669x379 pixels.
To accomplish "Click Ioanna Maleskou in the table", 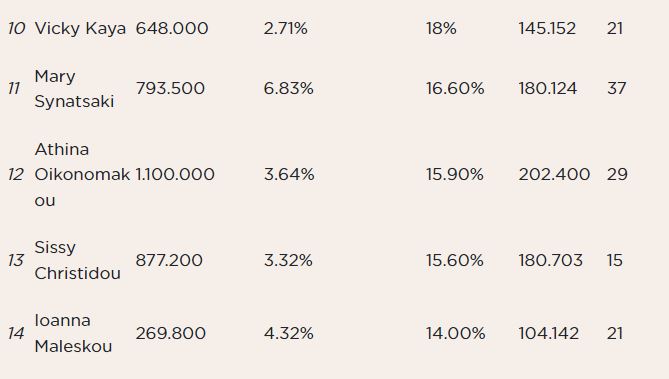I will (x=73, y=333).
